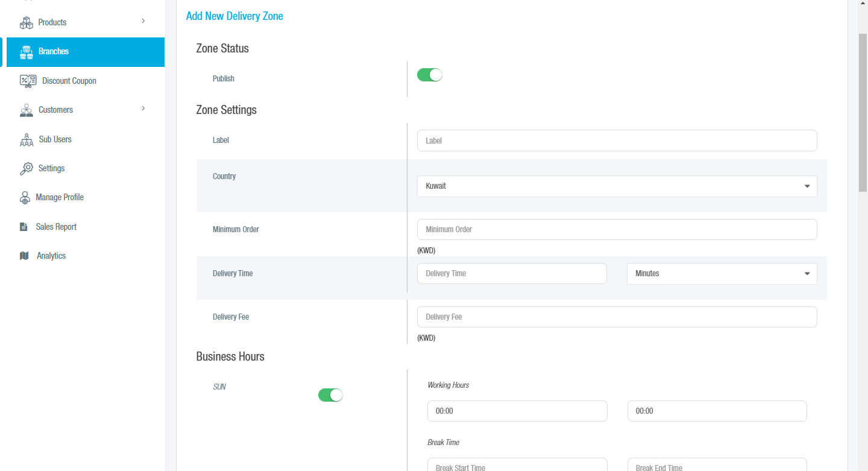Click the (KWD) text under Minimum Order
The image size is (868, 471).
(426, 250)
